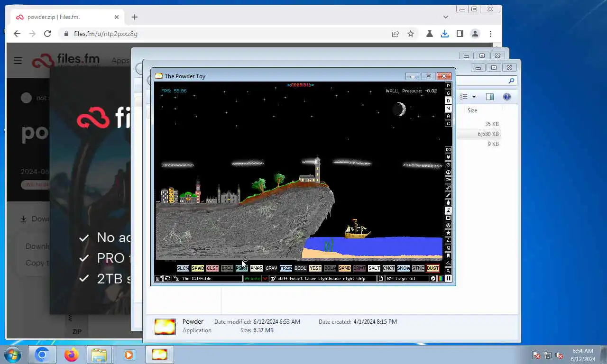The image size is (607, 364).
Task: Select the blue-tinted FRZZ neighbor BCOL element
Action: (301, 268)
